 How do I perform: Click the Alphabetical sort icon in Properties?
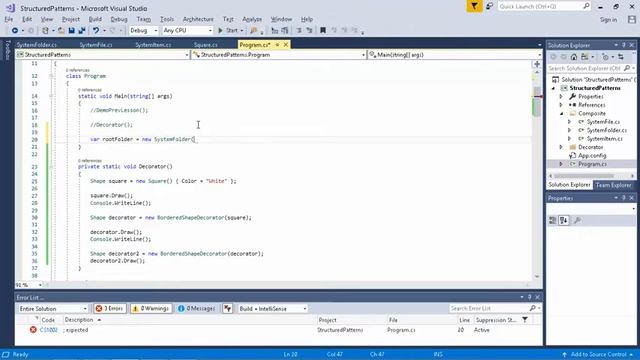tap(564, 221)
